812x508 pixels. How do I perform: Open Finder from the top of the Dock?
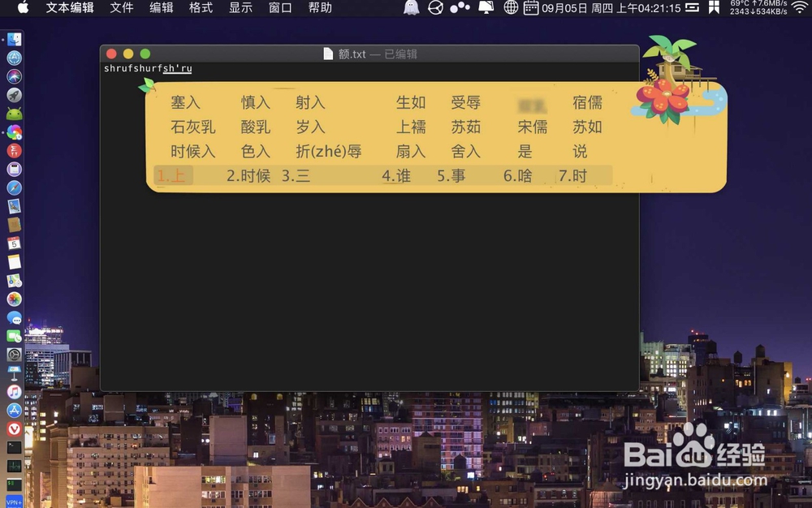coord(14,38)
